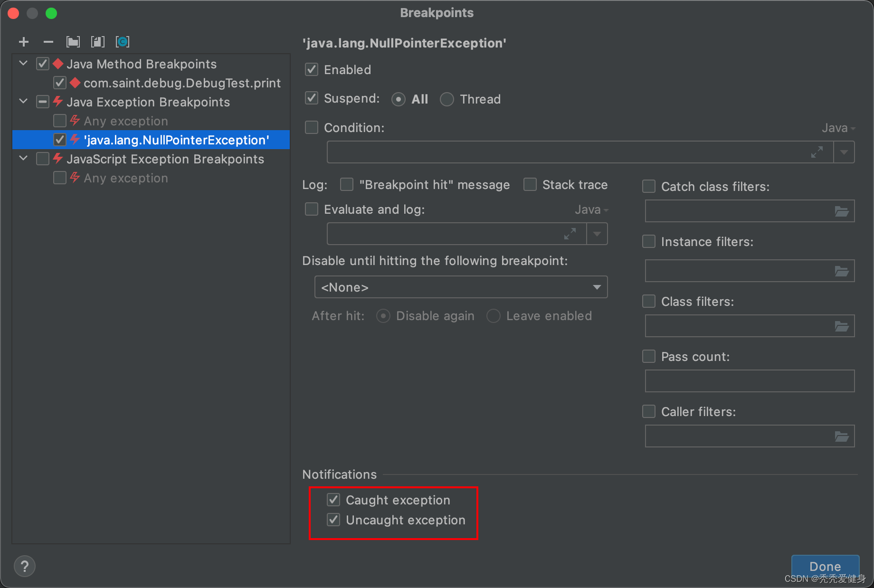The height and width of the screenshot is (588, 874).
Task: Select the Thread suspend radio button
Action: coord(447,99)
